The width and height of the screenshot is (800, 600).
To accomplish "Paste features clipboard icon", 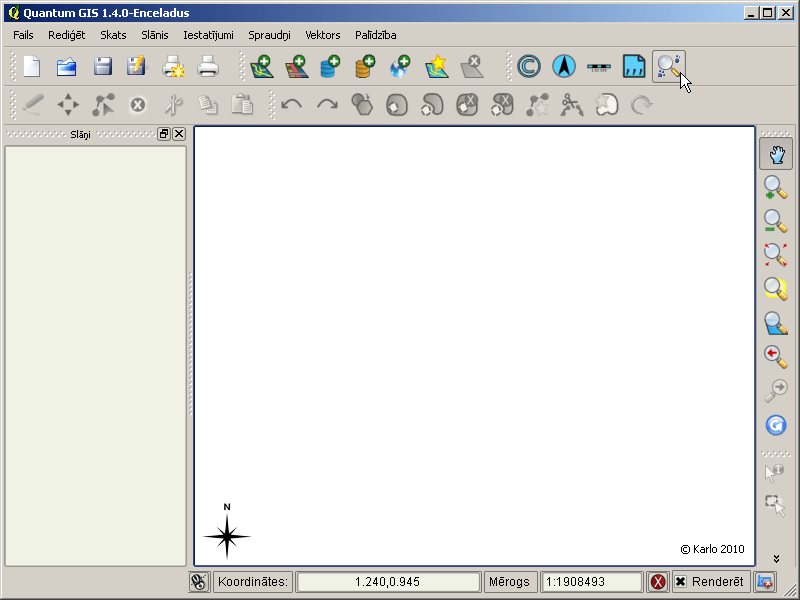I will pos(242,104).
